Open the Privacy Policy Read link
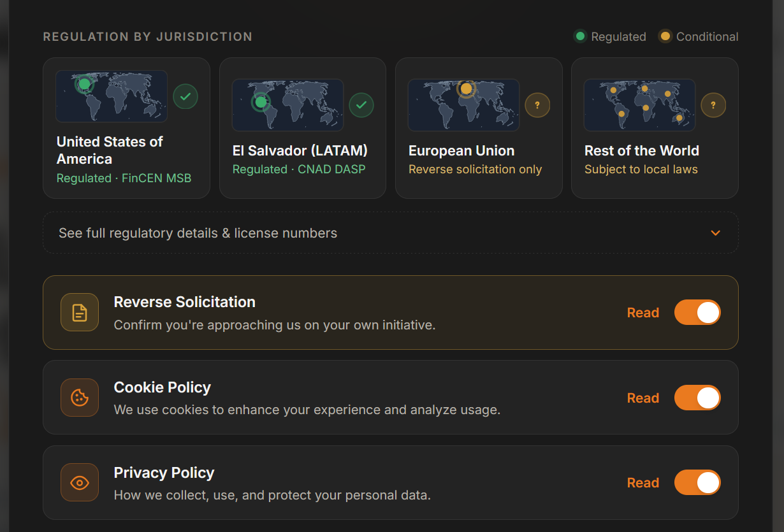Image resolution: width=784 pixels, height=532 pixels. [x=643, y=483]
